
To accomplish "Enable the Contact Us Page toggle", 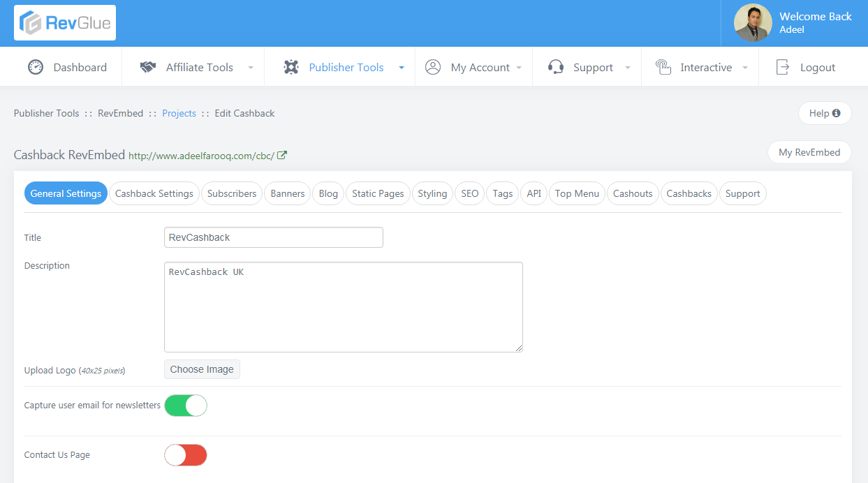I will pos(186,455).
